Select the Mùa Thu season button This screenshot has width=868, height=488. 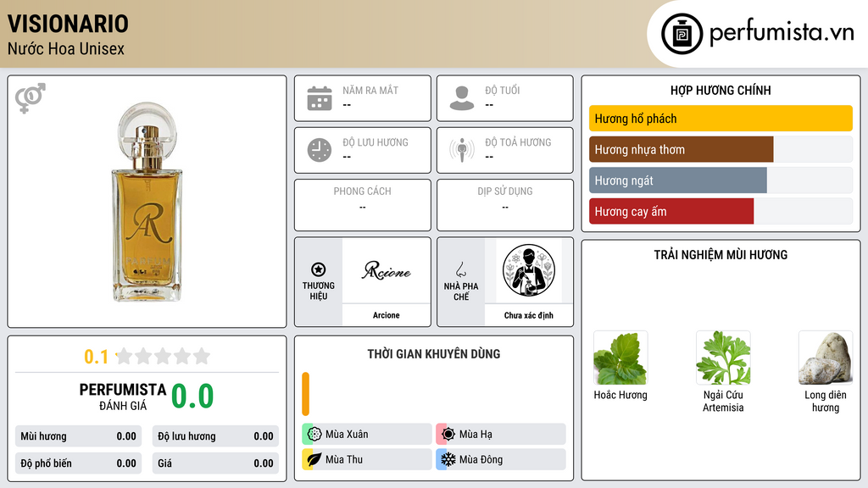click(x=367, y=459)
